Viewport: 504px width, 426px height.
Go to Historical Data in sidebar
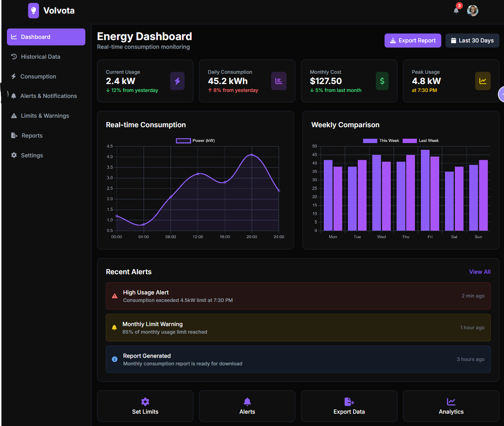coord(40,57)
